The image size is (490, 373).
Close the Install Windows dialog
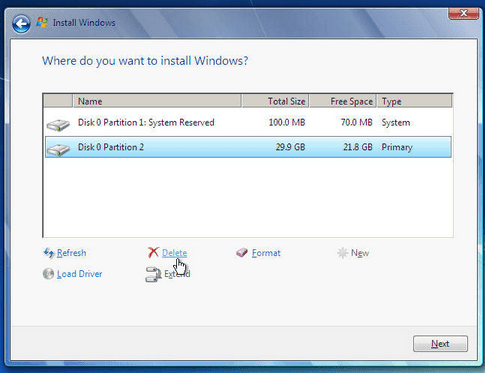tap(464, 13)
